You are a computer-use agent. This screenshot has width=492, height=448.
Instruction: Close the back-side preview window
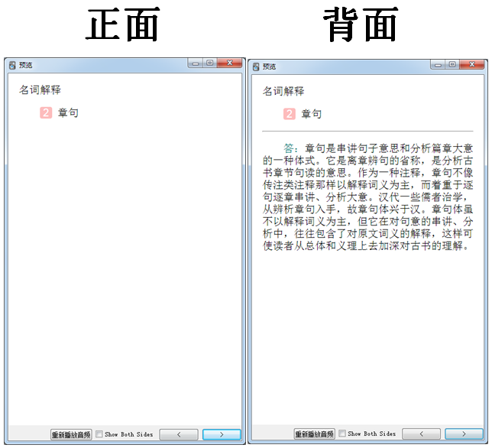pos(472,64)
